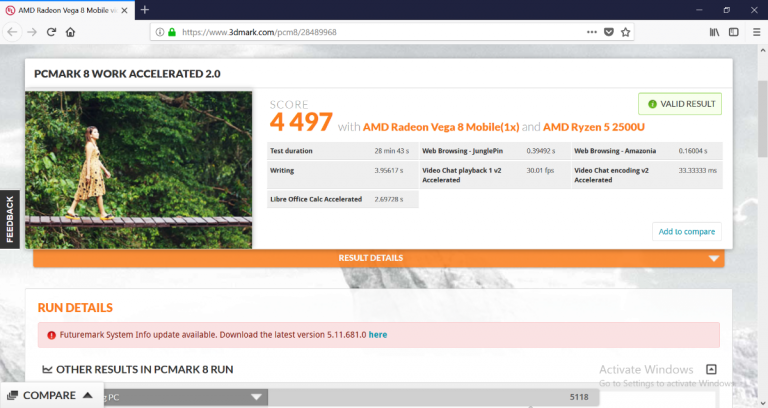Image resolution: width=768 pixels, height=408 pixels.
Task: Click the browser back arrow
Action: 12,32
